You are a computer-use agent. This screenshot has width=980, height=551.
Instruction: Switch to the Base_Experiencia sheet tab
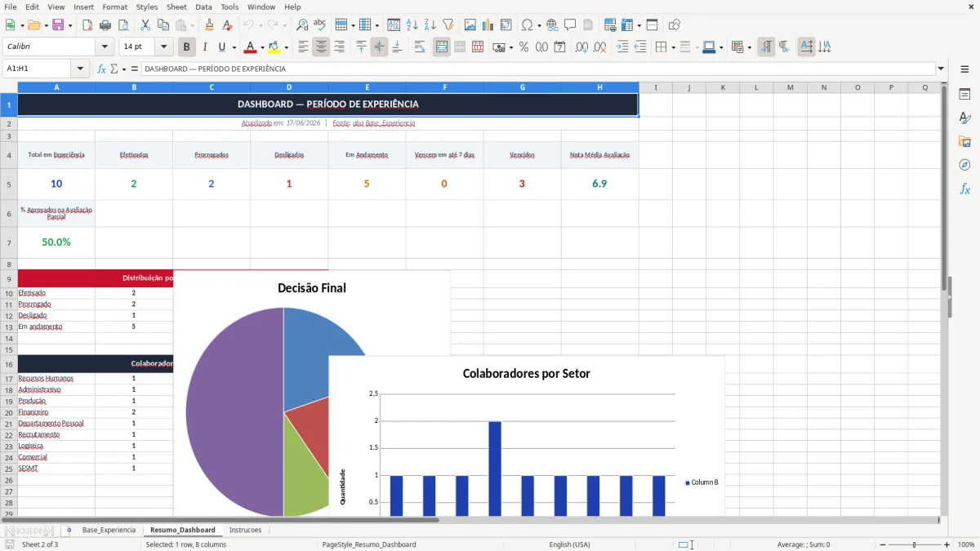point(109,530)
